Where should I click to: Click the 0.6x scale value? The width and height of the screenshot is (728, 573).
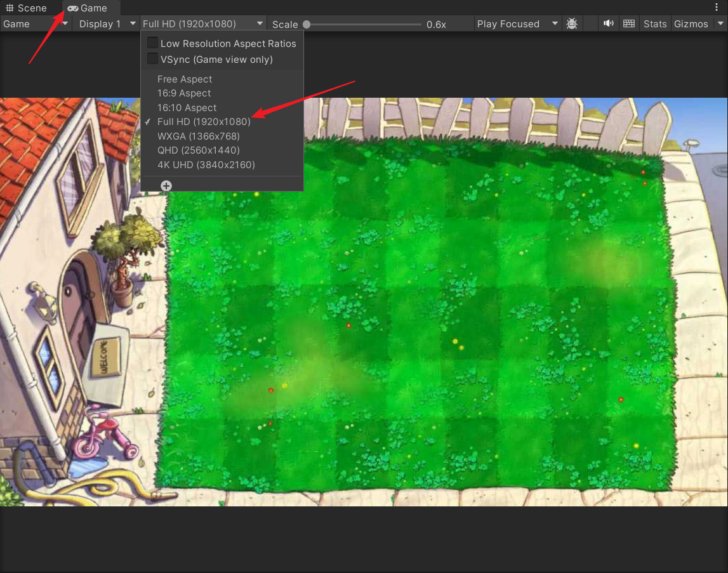click(x=437, y=25)
